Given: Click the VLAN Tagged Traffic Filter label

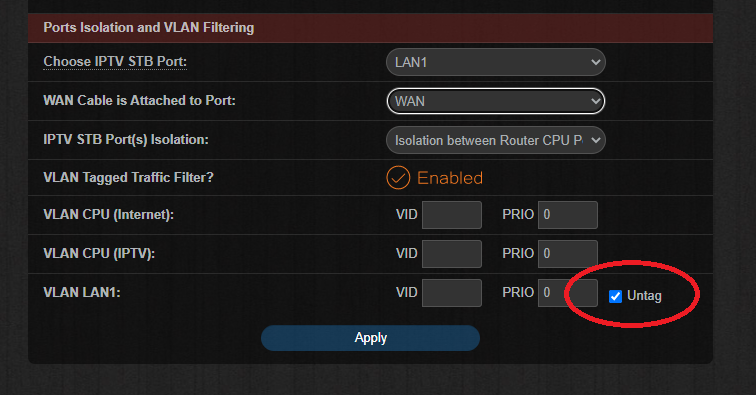Looking at the screenshot, I should click(x=128, y=177).
